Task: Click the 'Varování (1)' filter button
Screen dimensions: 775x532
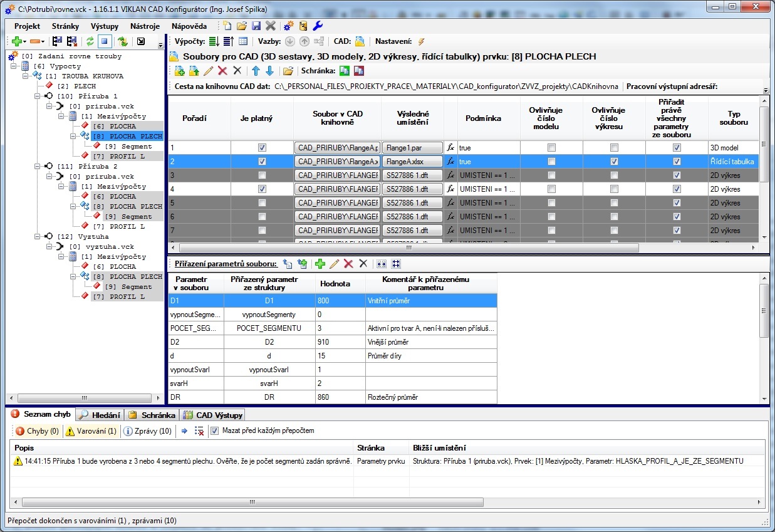Action: click(91, 431)
